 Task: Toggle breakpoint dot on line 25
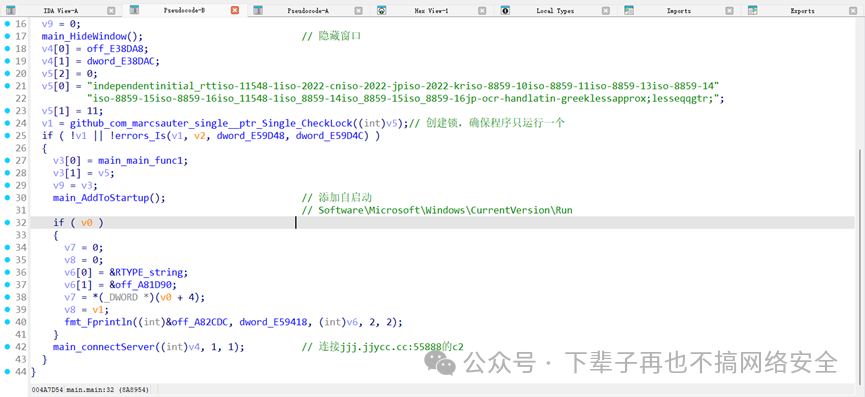coord(7,136)
